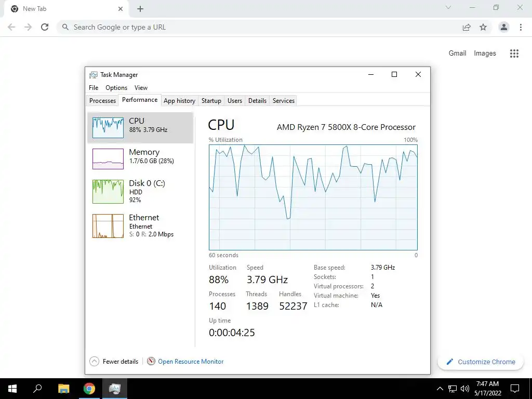Switch to the Users tab
532x399 pixels.
[235, 101]
